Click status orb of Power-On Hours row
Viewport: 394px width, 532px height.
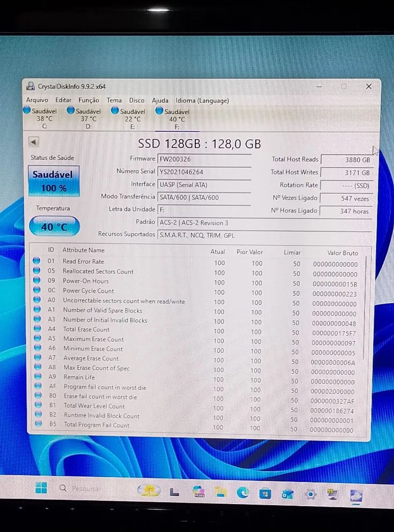tap(37, 280)
